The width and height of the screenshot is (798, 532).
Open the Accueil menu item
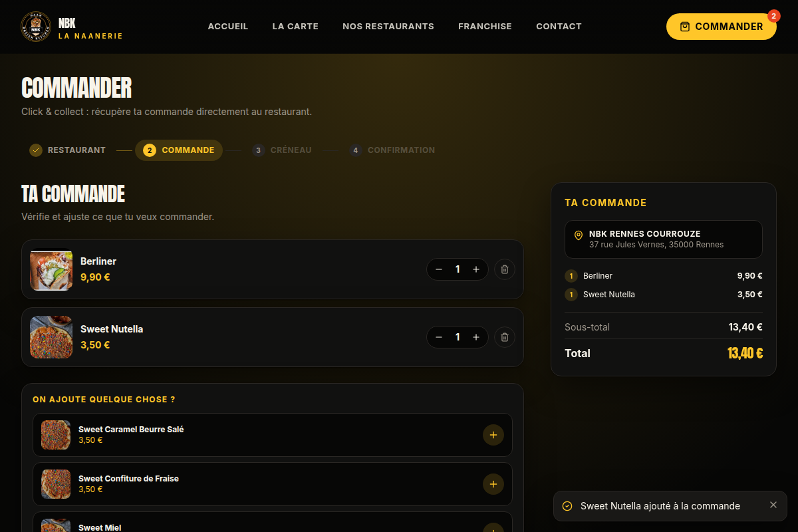228,27
